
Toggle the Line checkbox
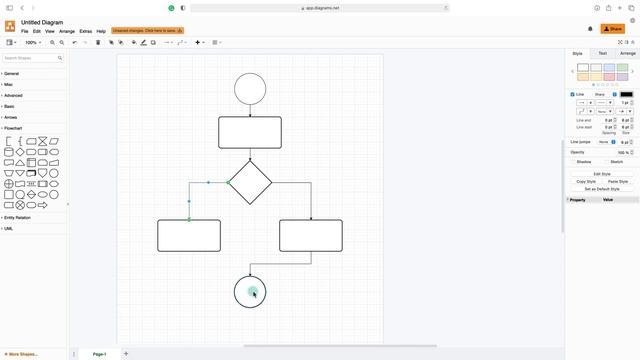coord(572,94)
